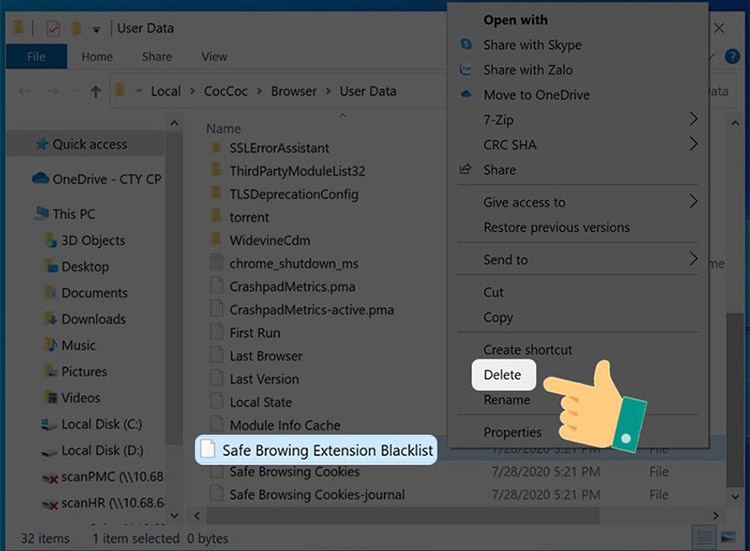This screenshot has width=750, height=551.
Task: Click the cloud icon beside Move to OneDrive
Action: coord(466,95)
